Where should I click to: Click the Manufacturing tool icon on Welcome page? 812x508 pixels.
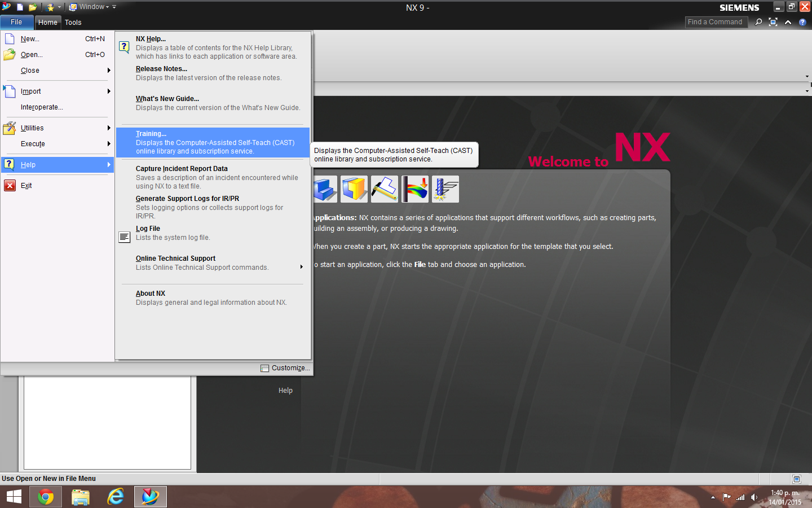[445, 189]
